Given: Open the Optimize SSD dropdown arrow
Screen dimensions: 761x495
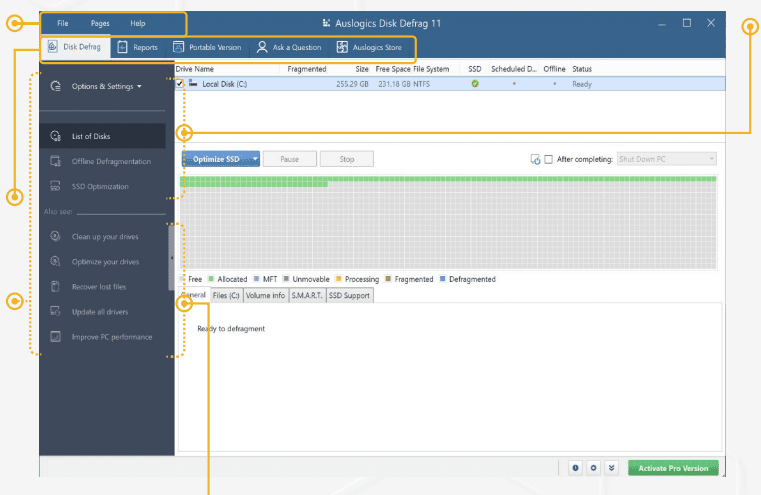Looking at the screenshot, I should pos(255,159).
